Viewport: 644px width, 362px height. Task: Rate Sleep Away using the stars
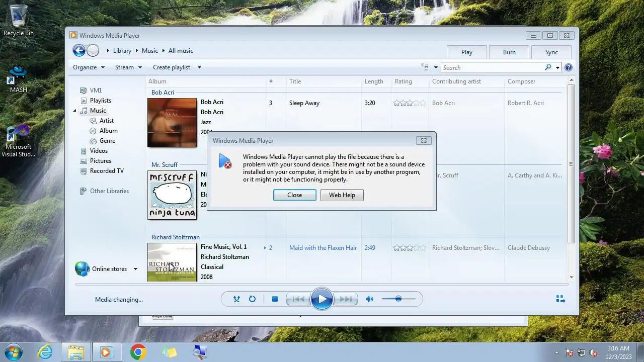tap(410, 103)
